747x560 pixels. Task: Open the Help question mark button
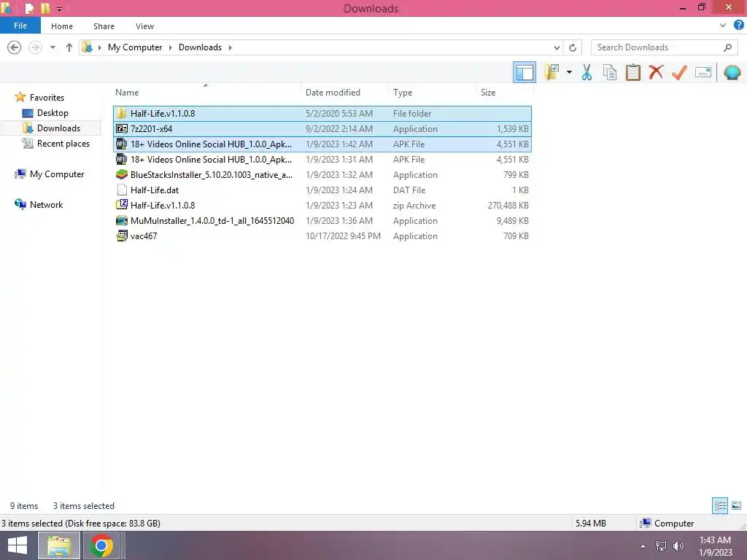[x=738, y=26]
